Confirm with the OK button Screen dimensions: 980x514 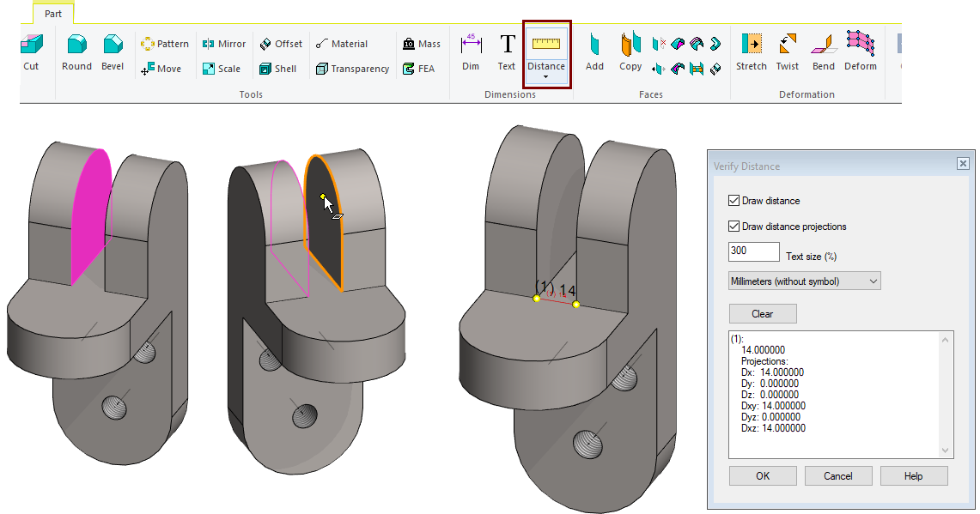763,476
